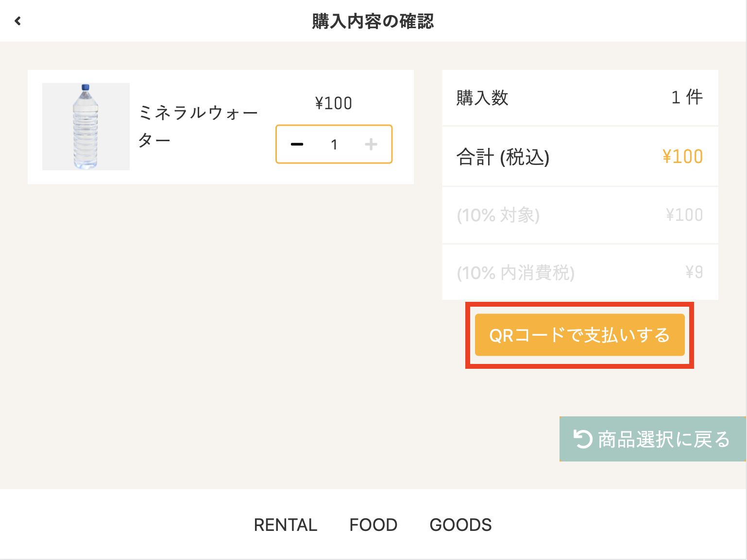The width and height of the screenshot is (747, 560).
Task: Increase mineral water quantity with plus
Action: [371, 144]
